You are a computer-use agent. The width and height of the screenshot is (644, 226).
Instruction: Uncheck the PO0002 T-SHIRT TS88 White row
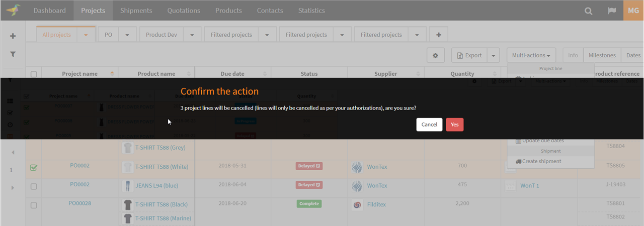click(34, 168)
